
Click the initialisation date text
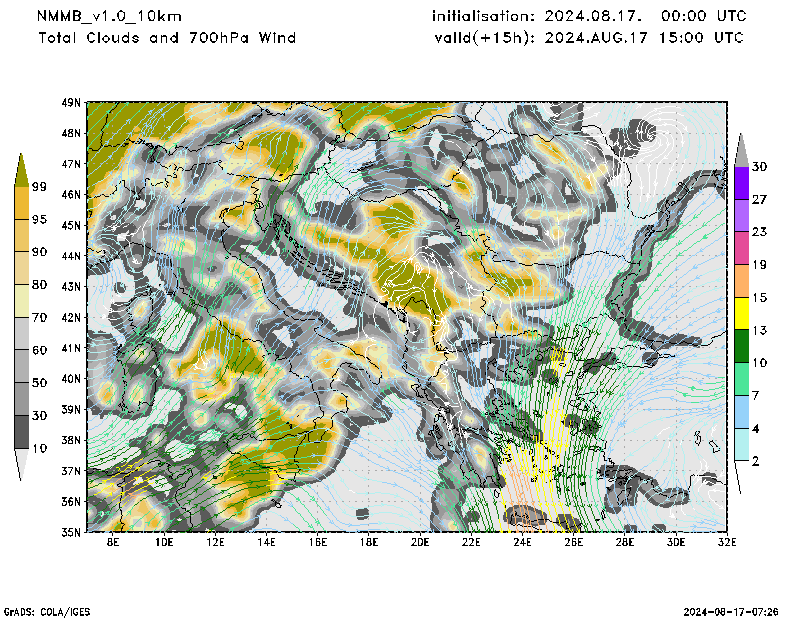click(589, 16)
